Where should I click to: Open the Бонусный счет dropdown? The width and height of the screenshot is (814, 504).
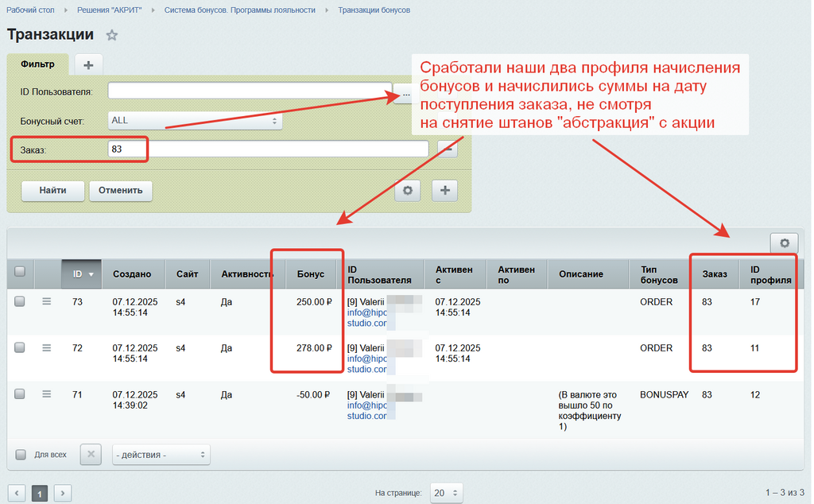click(195, 121)
